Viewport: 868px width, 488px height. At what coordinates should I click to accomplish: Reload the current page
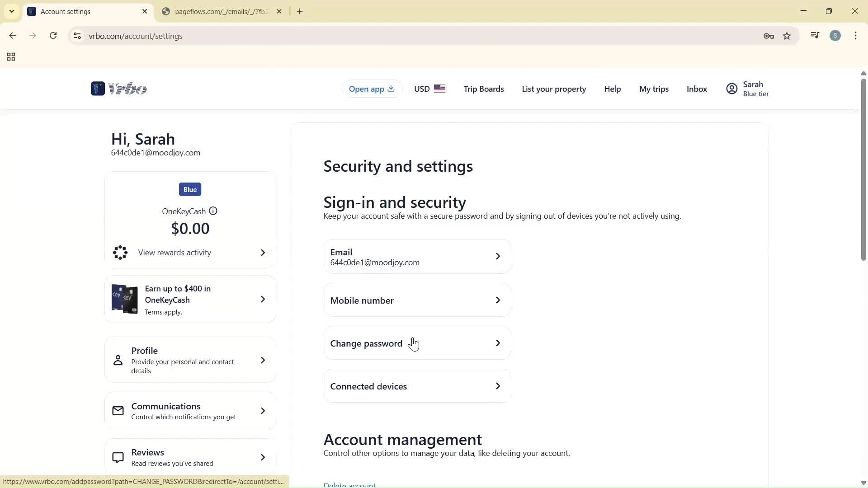53,36
